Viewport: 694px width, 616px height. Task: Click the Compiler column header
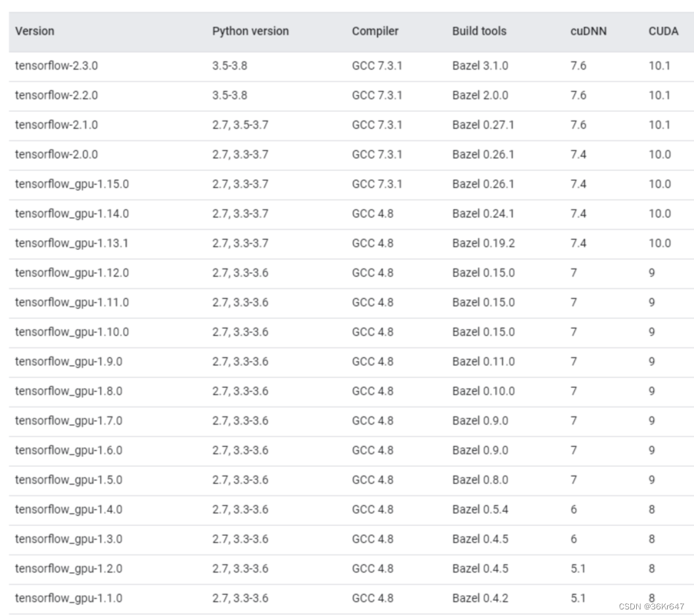pyautogui.click(x=375, y=32)
